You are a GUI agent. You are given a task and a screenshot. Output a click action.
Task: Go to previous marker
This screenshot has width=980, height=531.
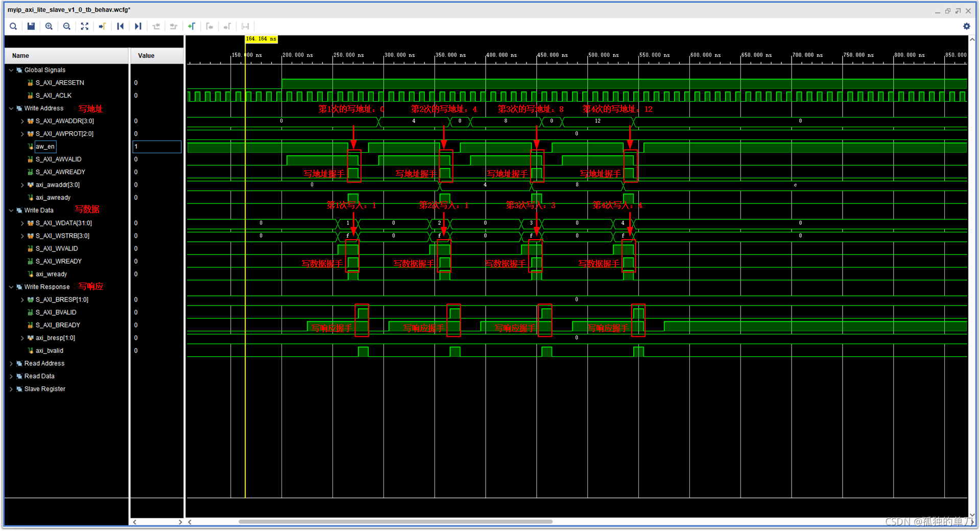pos(209,26)
